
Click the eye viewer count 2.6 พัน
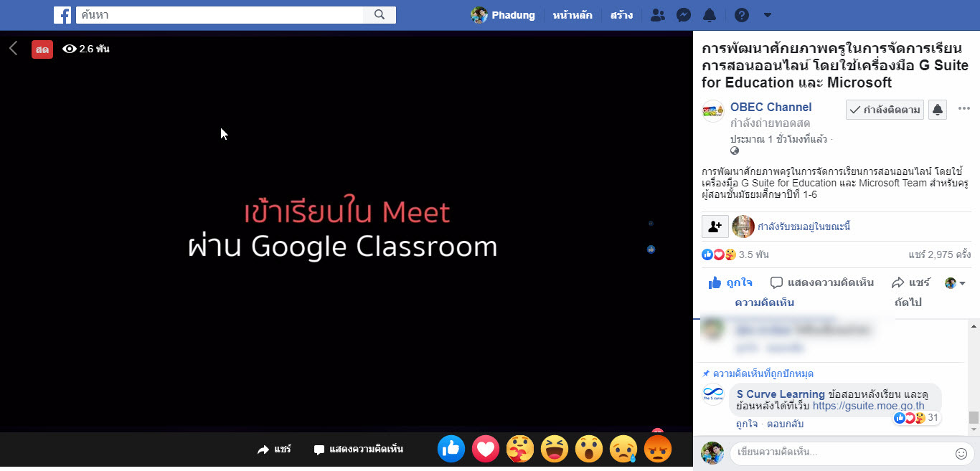pos(86,49)
